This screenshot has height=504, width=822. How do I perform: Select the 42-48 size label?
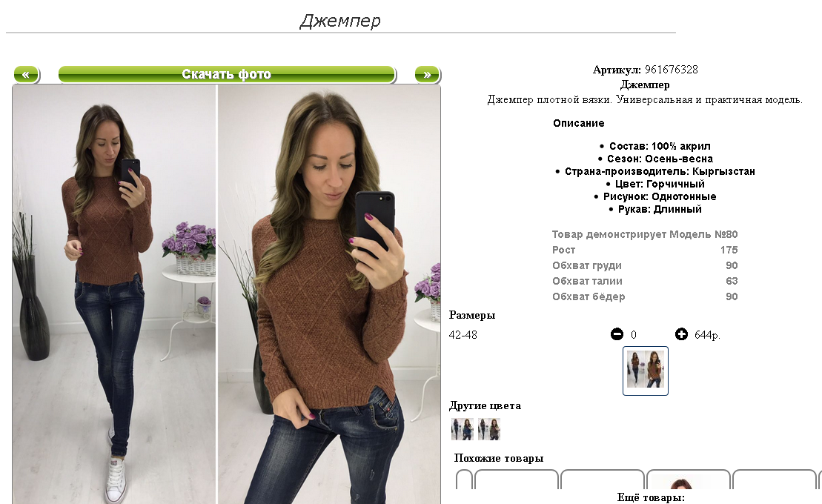pyautogui.click(x=463, y=334)
